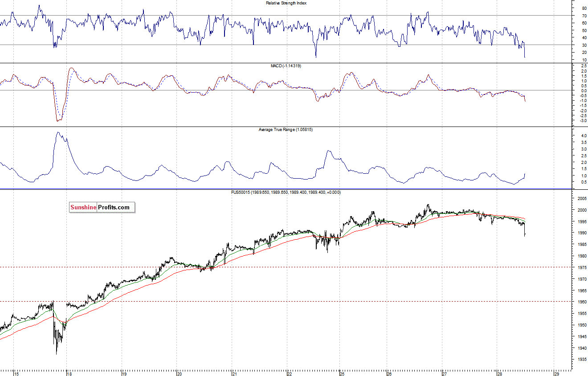588x376 pixels.
Task: Click the date label 21 on time axis
Action: pyautogui.click(x=234, y=374)
